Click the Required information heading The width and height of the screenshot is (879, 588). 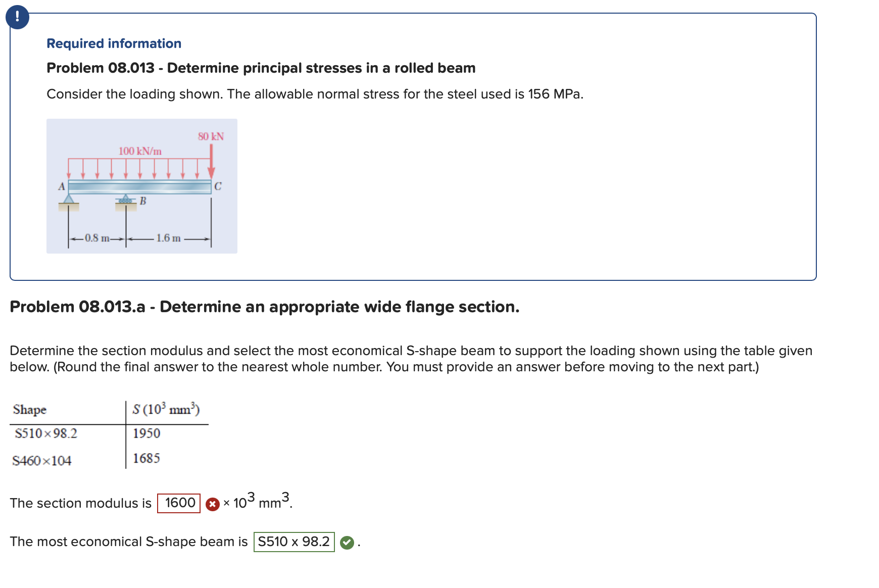(x=113, y=43)
